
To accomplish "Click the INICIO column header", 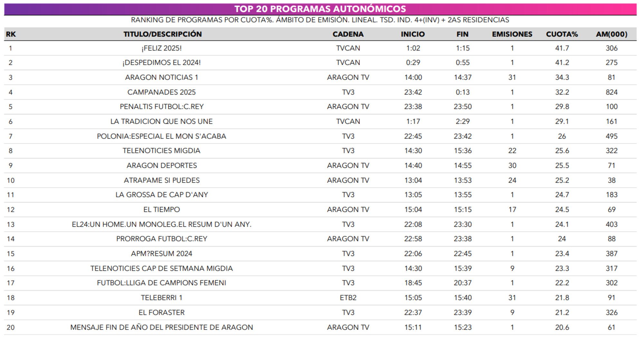I will pyautogui.click(x=412, y=34).
